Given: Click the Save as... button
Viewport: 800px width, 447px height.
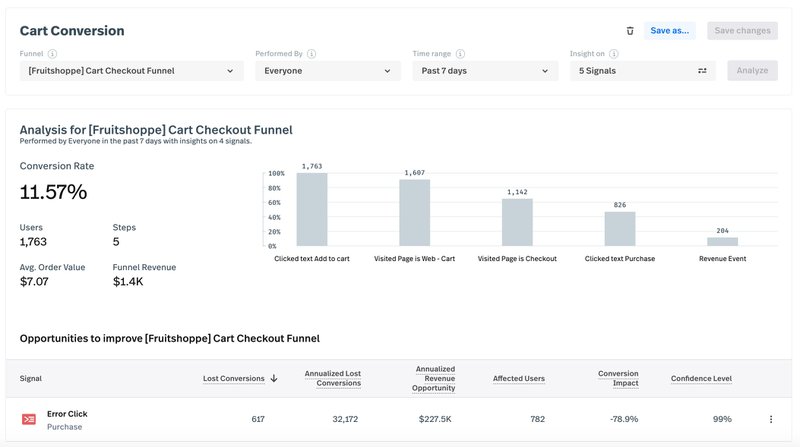Looking at the screenshot, I should pyautogui.click(x=669, y=31).
